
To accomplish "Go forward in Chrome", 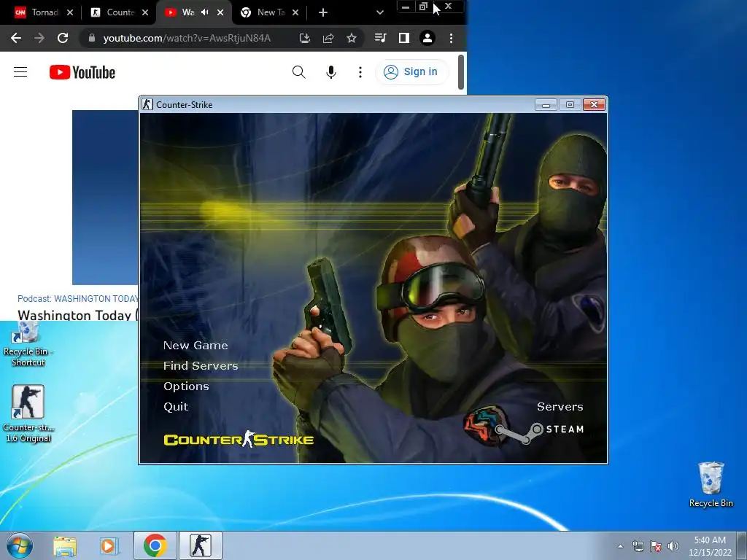I will click(39, 38).
